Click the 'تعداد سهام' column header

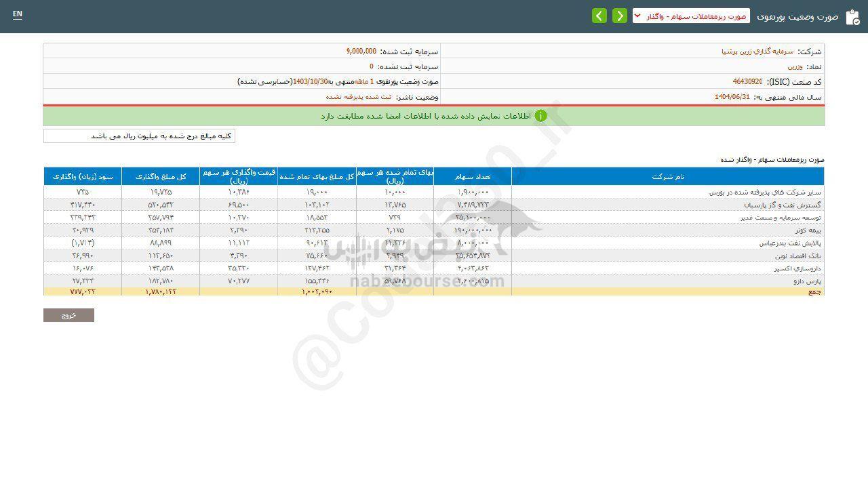tap(473, 176)
